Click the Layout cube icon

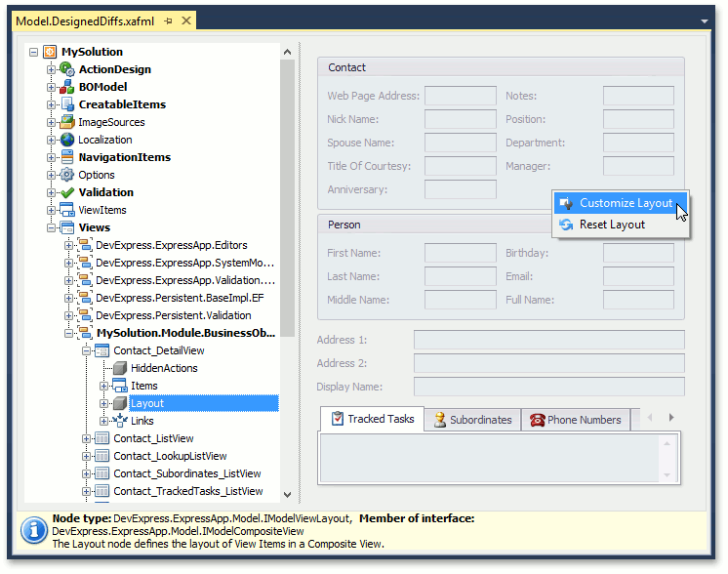(120, 403)
